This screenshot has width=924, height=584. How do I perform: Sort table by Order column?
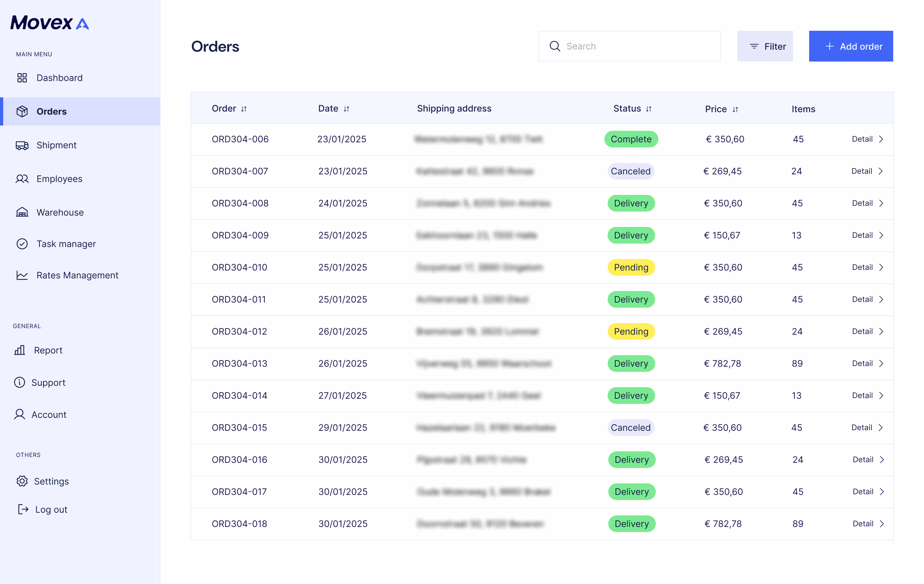pyautogui.click(x=244, y=109)
